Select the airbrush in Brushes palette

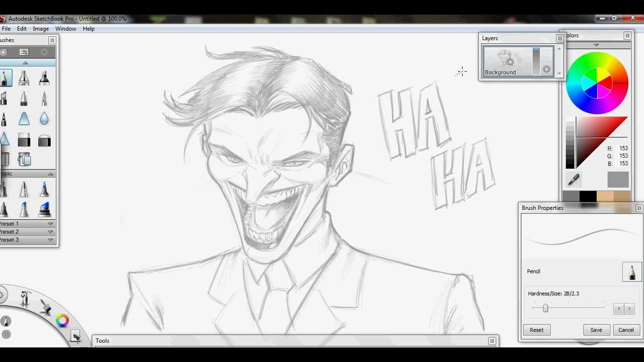point(24,78)
